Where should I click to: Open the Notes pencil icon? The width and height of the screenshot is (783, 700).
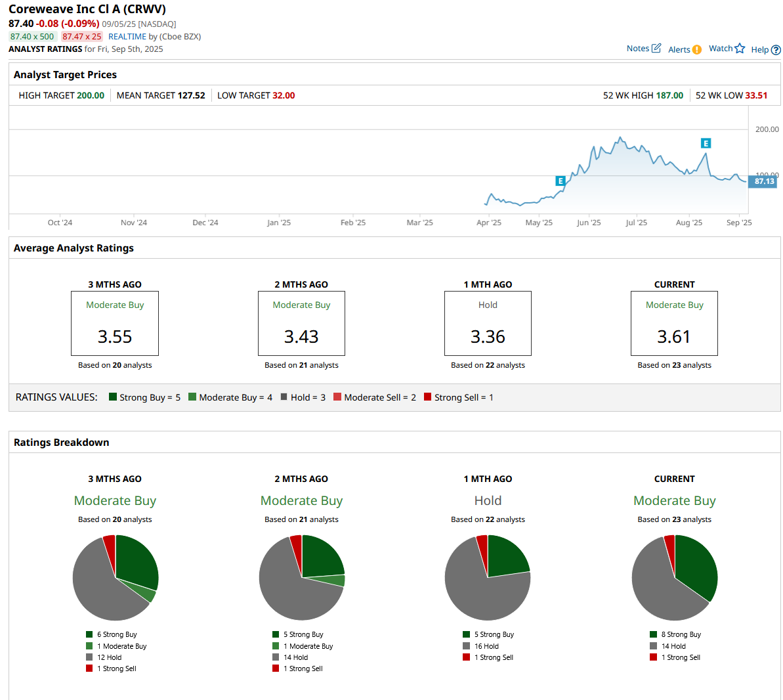(656, 48)
